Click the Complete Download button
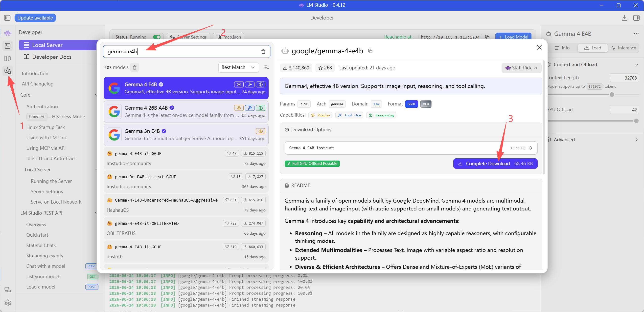Image resolution: width=644 pixels, height=312 pixels. [495, 164]
